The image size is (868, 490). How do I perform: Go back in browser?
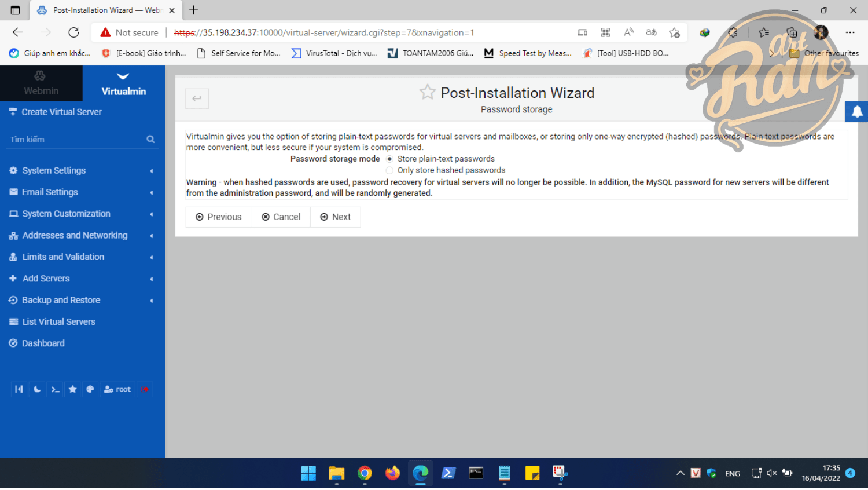(18, 32)
